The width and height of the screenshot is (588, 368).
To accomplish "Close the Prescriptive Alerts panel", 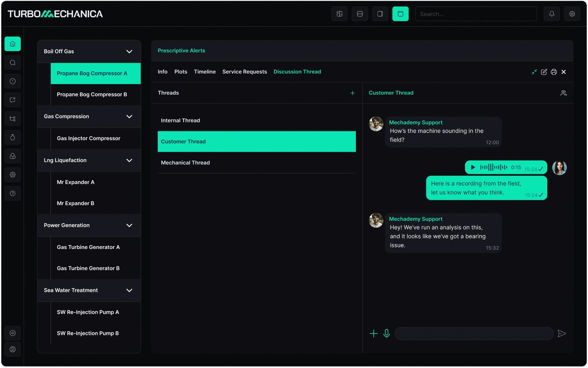I will coord(563,72).
